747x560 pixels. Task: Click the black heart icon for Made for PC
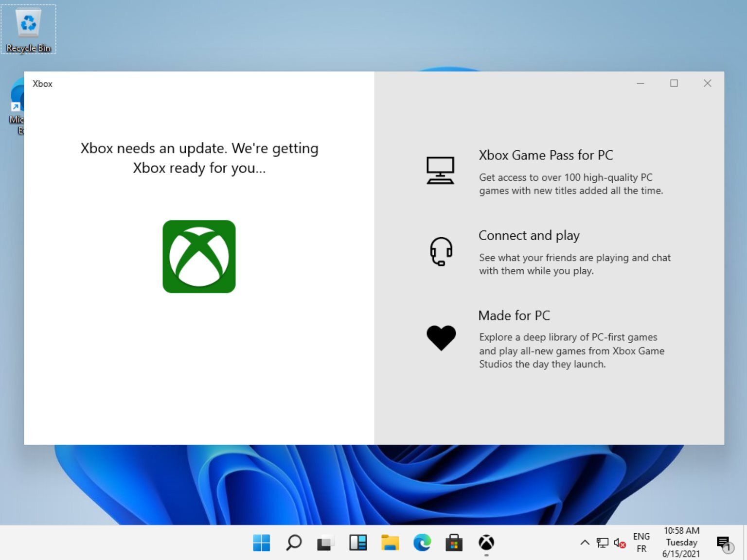441,337
